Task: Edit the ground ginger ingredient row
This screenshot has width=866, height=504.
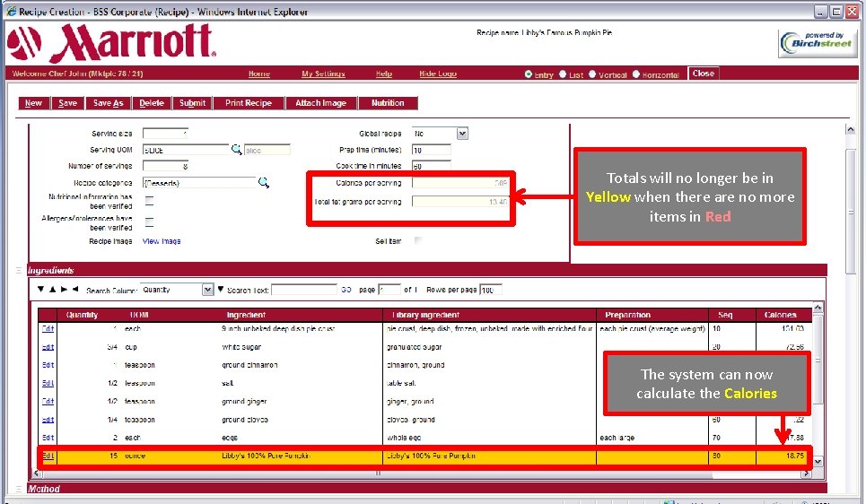Action: (48, 402)
